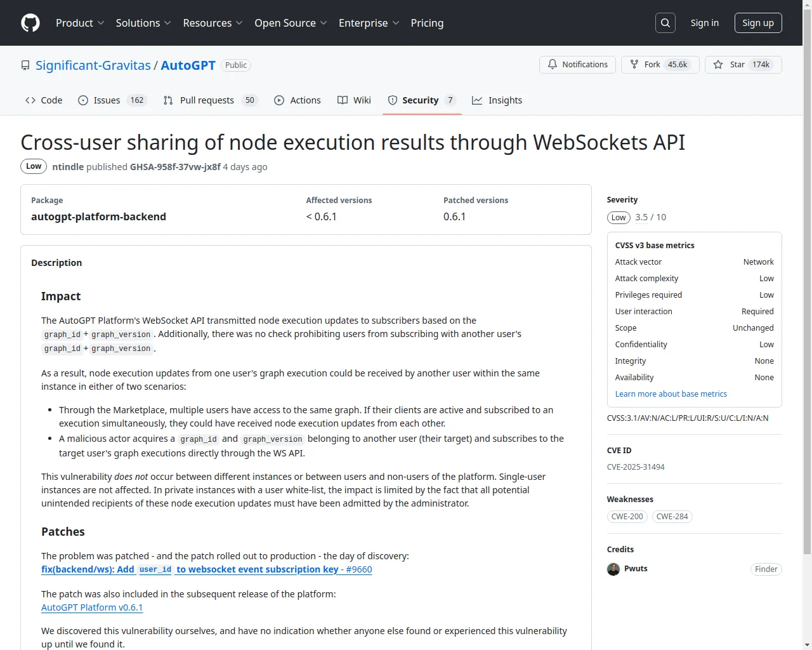Image resolution: width=812 pixels, height=650 pixels.
Task: Click the Issues circle-dot icon
Action: point(83,100)
